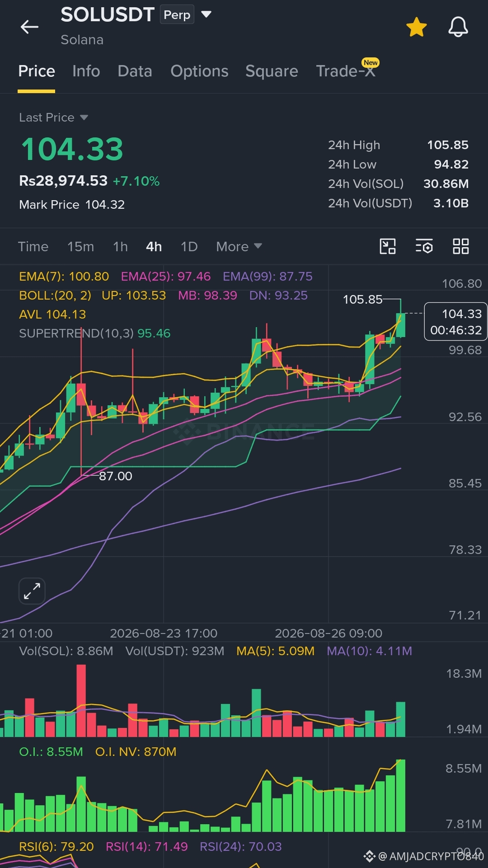488x868 pixels.
Task: Open the chart layout grid icon
Action: tap(460, 246)
